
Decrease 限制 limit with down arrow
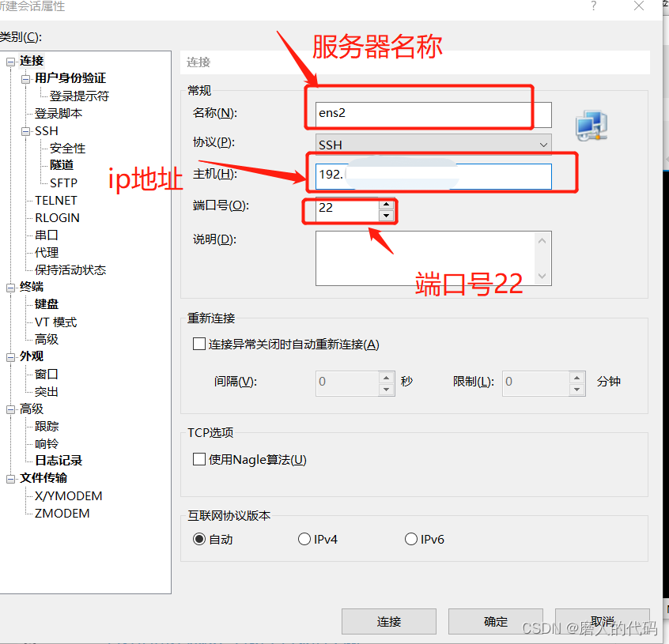click(x=576, y=389)
